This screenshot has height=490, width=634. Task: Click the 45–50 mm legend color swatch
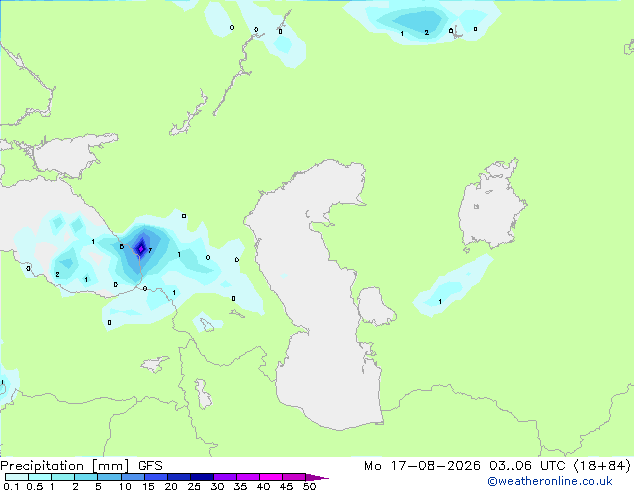coord(294,477)
